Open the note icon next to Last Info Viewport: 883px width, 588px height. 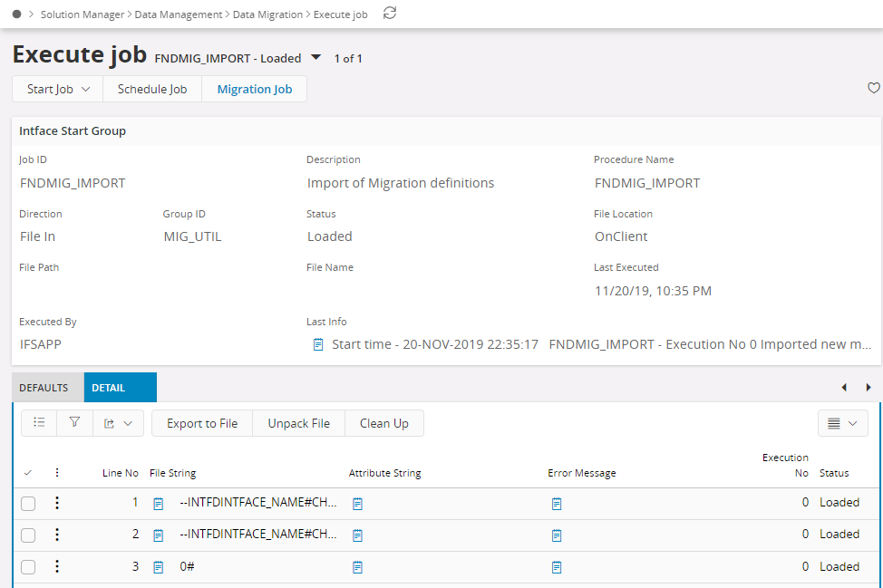319,343
